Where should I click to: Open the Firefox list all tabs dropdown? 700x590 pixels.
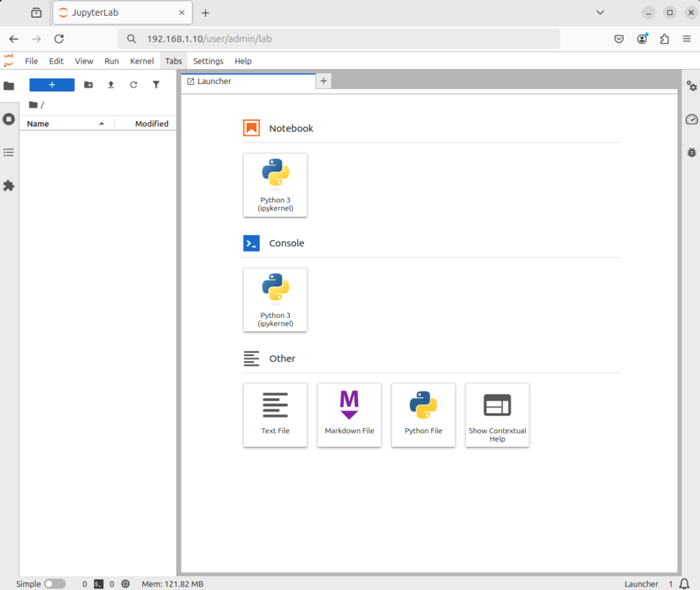click(600, 12)
